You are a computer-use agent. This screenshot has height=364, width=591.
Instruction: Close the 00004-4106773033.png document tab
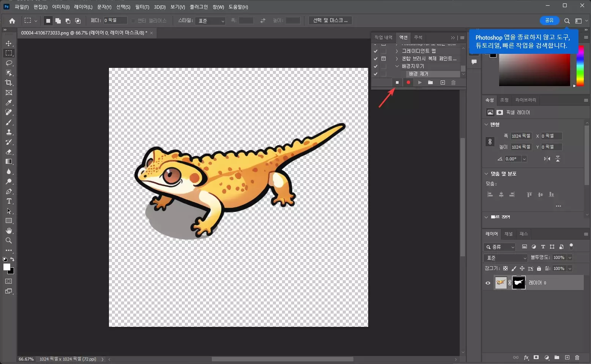coord(151,33)
